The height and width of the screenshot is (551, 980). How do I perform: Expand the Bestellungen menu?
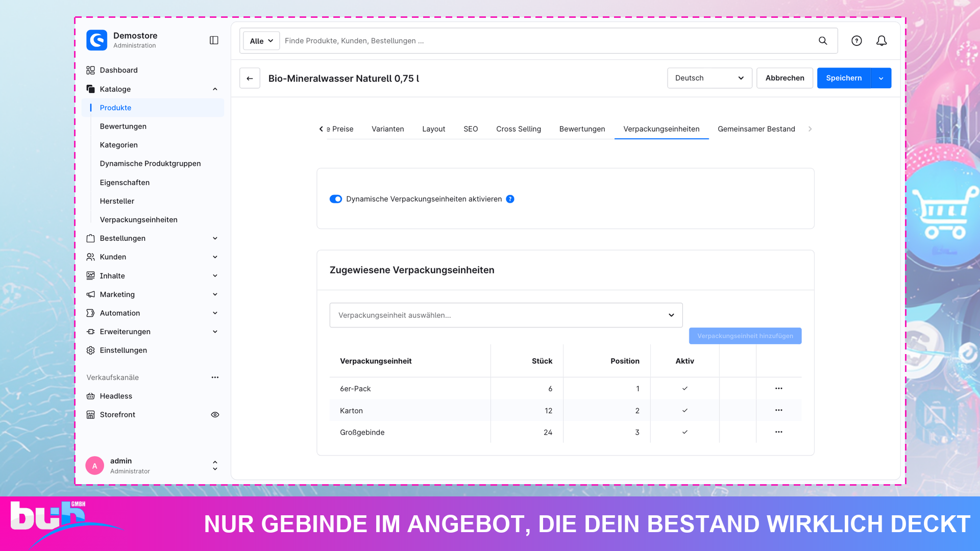click(x=215, y=238)
